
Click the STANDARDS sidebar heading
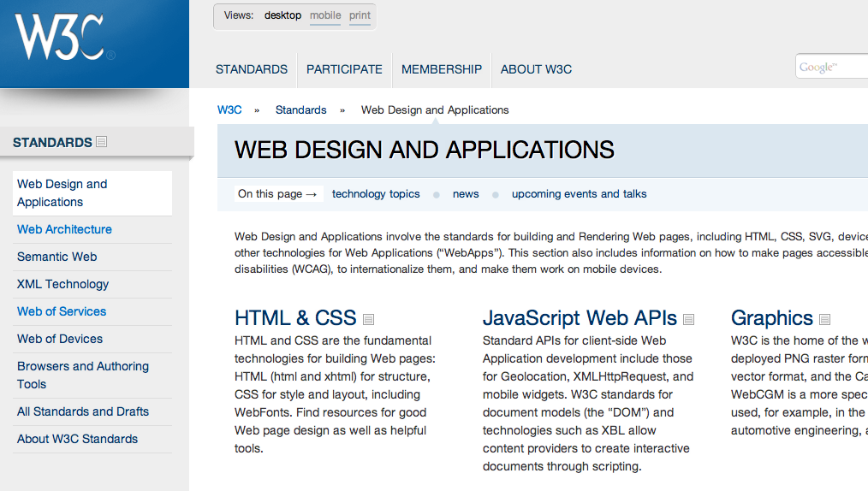[x=52, y=143]
